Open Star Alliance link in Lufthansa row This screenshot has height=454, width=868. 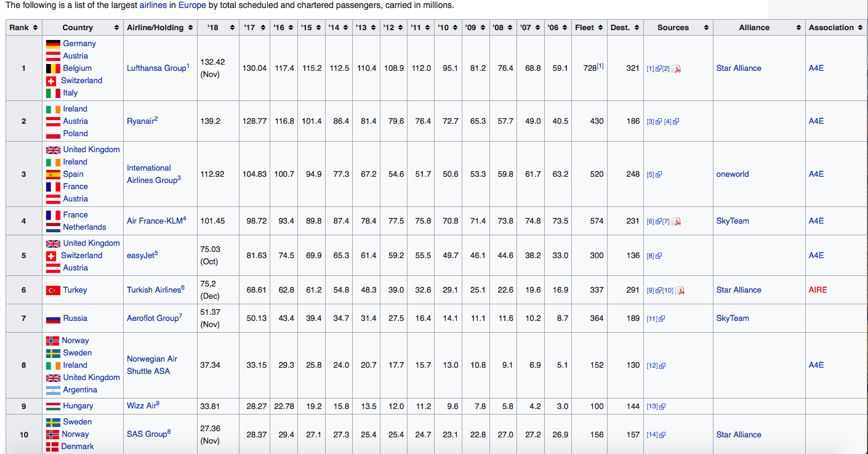(739, 68)
